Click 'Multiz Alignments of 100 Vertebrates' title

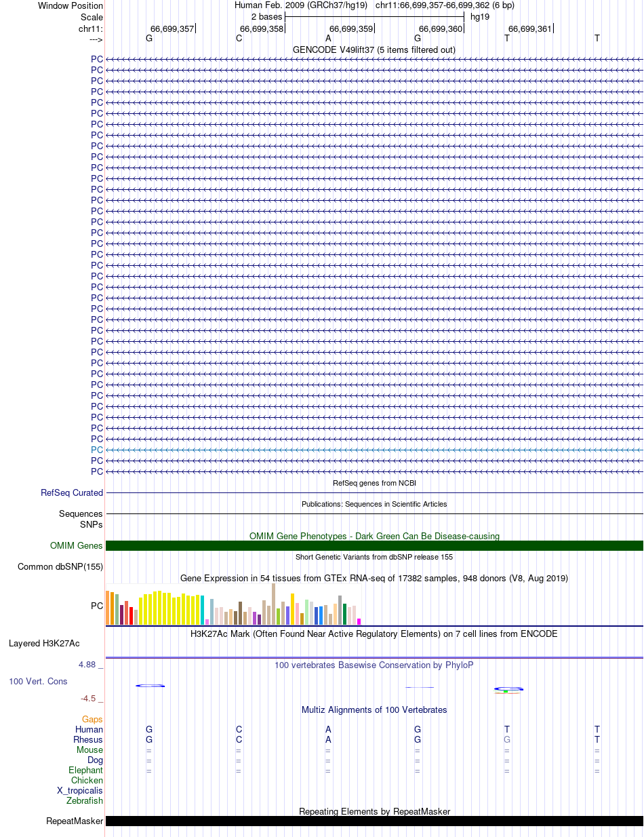point(374,709)
